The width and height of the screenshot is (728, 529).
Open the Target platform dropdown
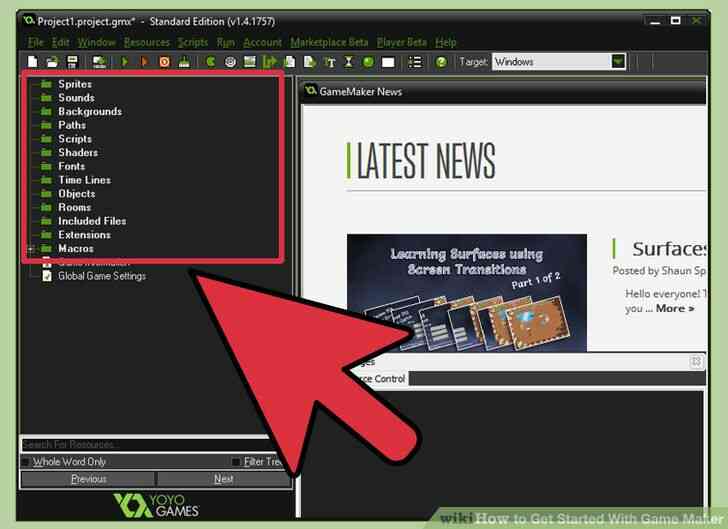(618, 62)
